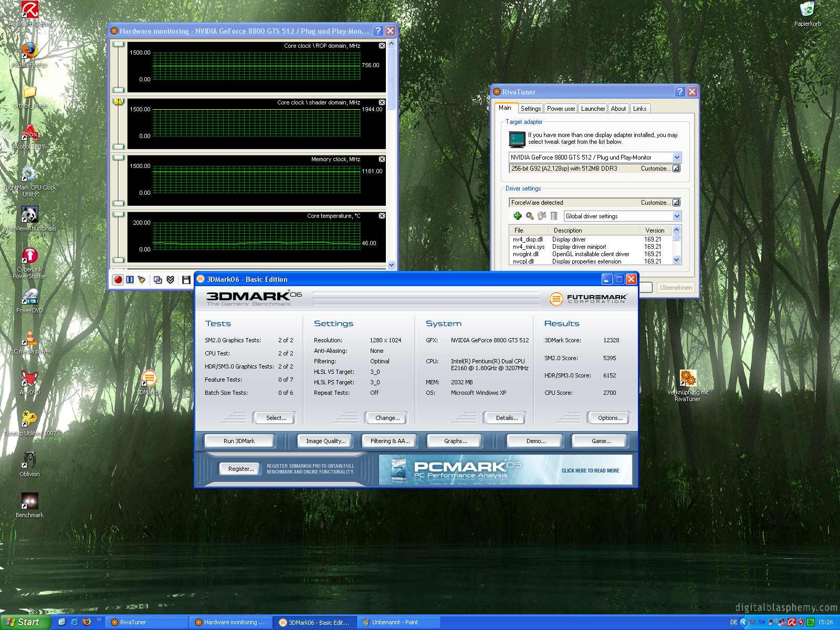Viewport: 840px width, 630px height.
Task: Select the Main tab in RivaTuner
Action: (x=505, y=108)
